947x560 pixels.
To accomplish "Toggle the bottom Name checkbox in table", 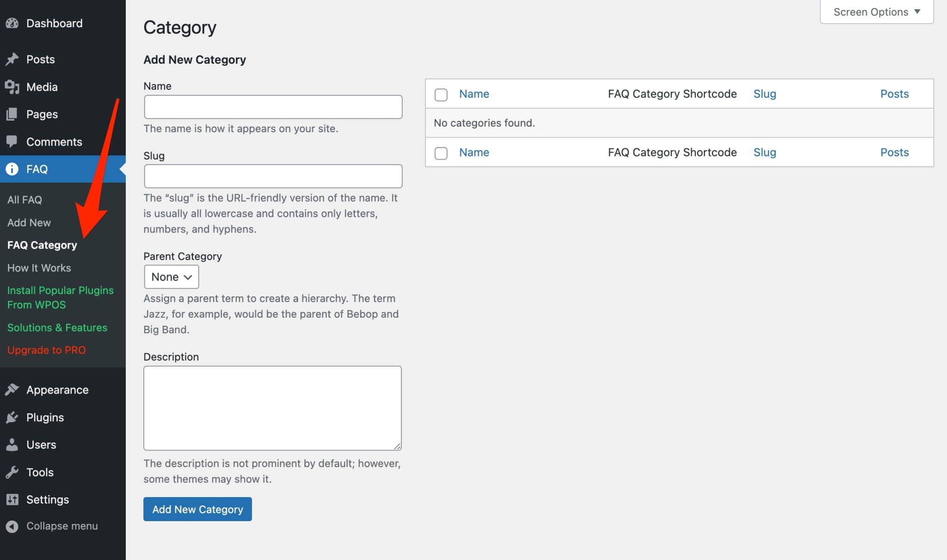I will [441, 152].
